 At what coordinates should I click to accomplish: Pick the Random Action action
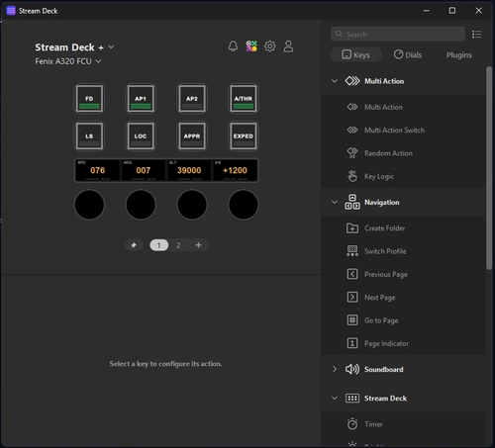point(403,153)
